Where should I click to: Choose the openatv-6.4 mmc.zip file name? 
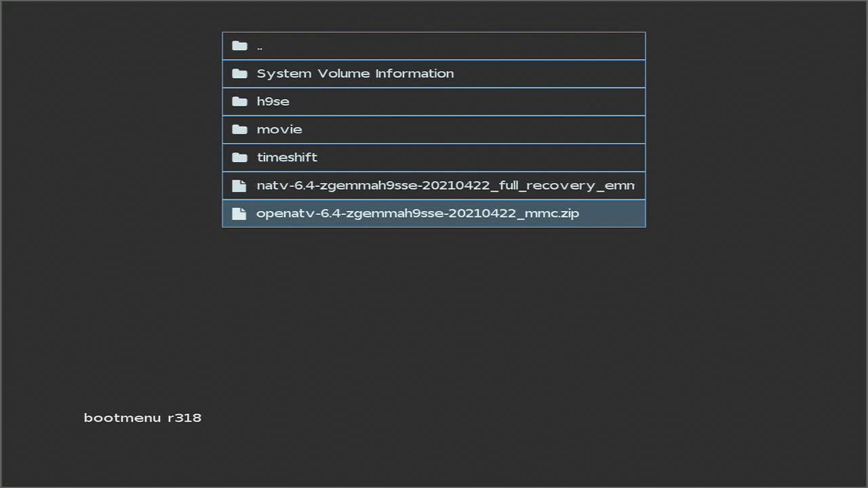point(417,213)
